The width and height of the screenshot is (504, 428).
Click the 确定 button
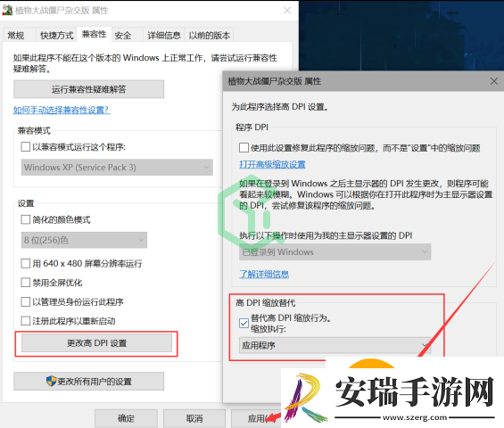click(126, 418)
